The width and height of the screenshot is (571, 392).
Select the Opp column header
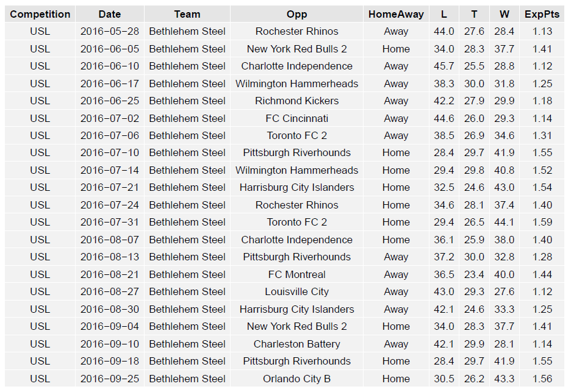click(x=296, y=14)
